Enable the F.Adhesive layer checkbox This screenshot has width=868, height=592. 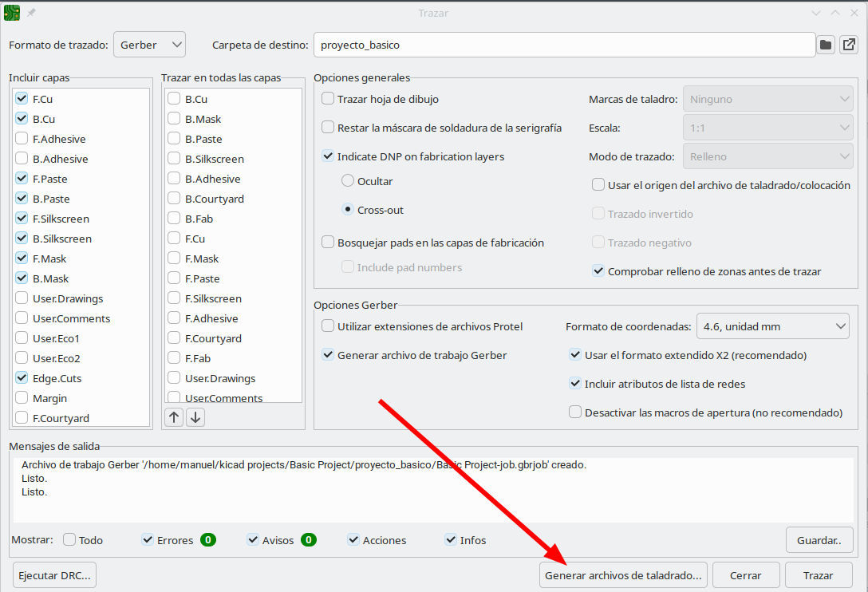[x=22, y=139]
